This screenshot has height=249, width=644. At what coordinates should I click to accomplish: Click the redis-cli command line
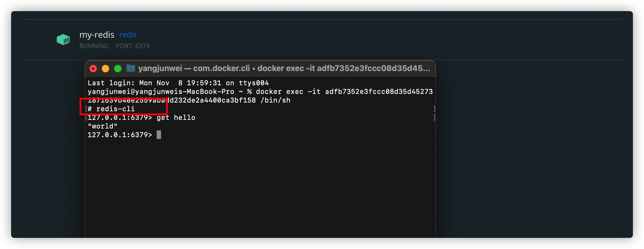point(115,109)
